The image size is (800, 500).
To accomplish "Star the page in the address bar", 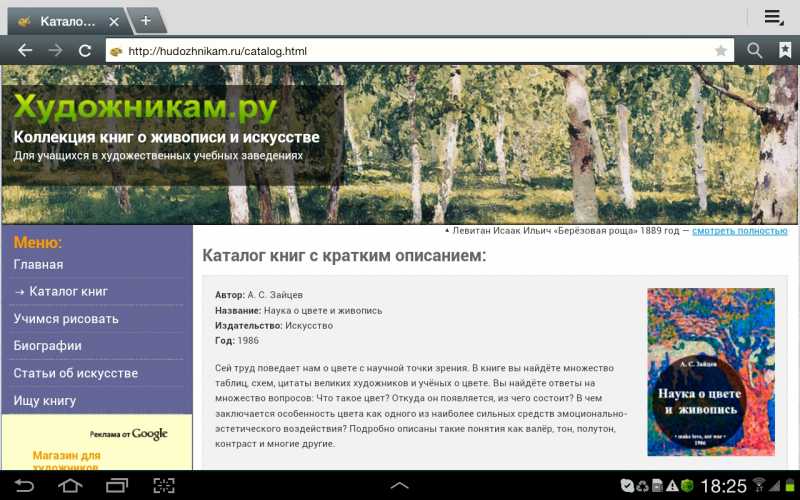I will (720, 51).
